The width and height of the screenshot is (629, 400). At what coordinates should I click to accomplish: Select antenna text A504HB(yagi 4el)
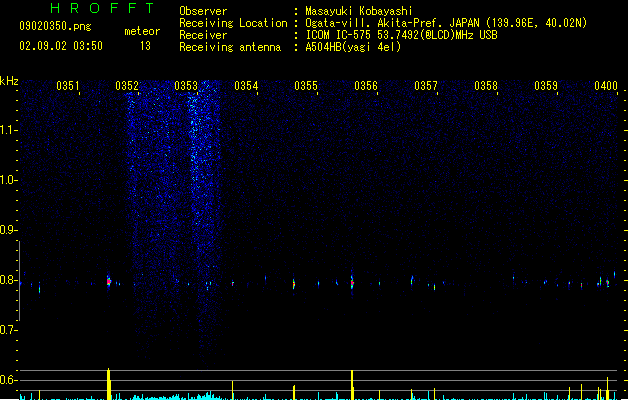click(x=353, y=47)
